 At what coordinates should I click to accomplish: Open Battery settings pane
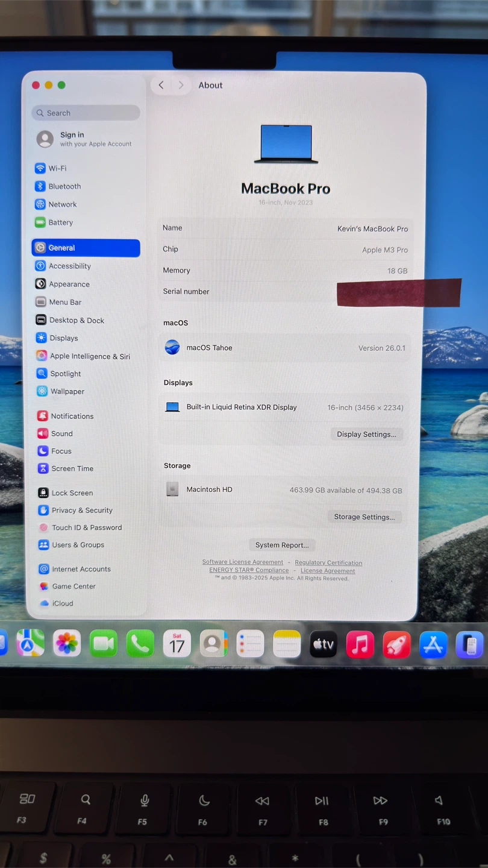click(60, 222)
